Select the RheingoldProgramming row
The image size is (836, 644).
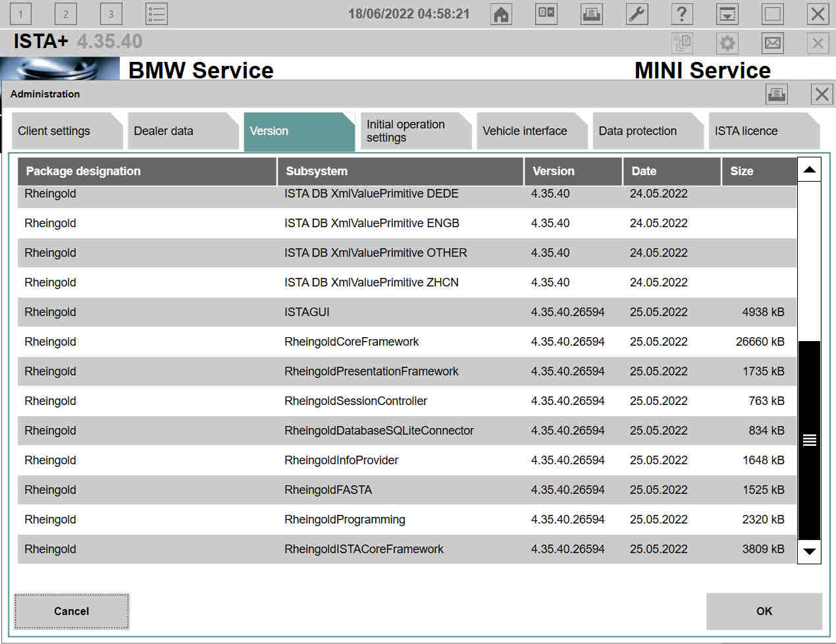pyautogui.click(x=407, y=520)
